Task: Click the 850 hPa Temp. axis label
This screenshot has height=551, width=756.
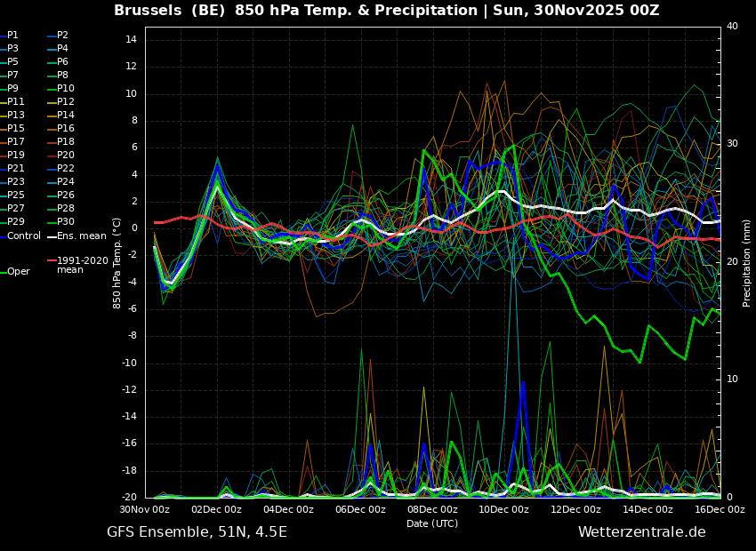Action: [117, 262]
